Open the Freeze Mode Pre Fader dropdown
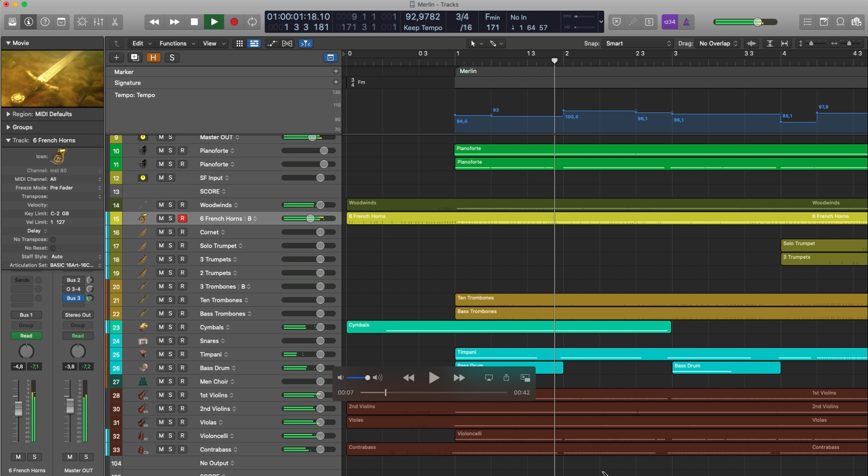868x476 pixels. (x=75, y=188)
